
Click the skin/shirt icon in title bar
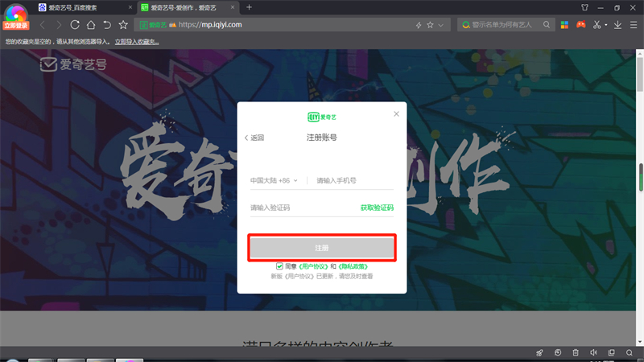click(x=584, y=7)
